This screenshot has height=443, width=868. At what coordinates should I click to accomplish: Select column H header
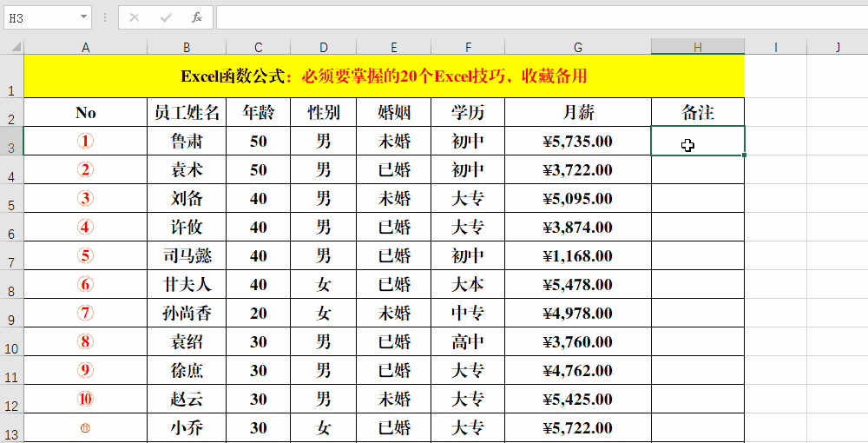pyautogui.click(x=698, y=47)
